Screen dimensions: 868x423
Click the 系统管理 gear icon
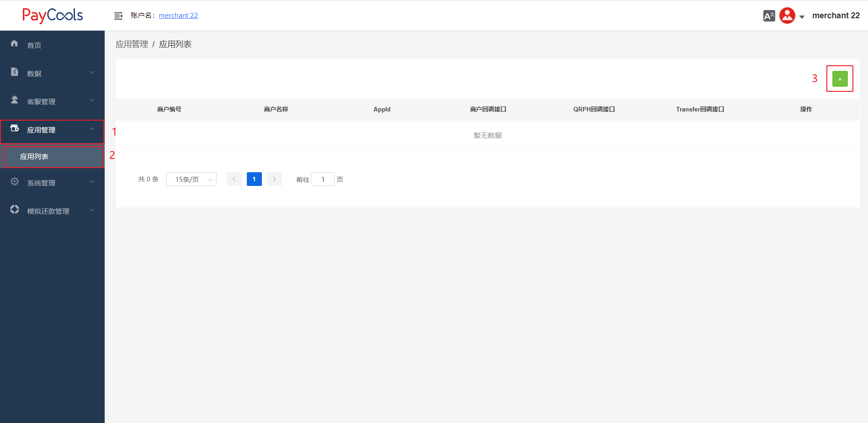[15, 182]
